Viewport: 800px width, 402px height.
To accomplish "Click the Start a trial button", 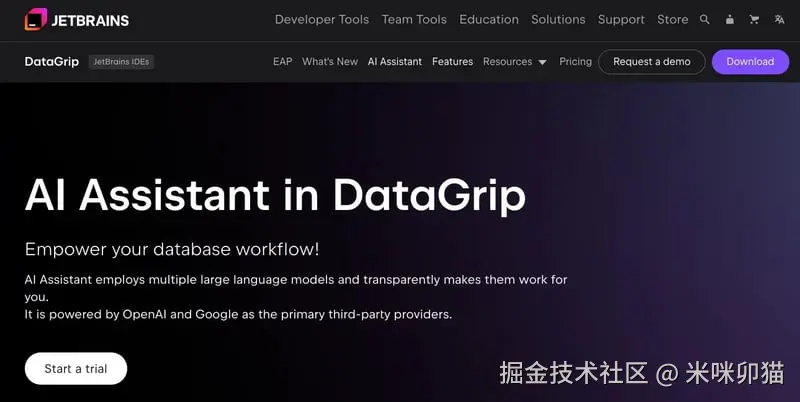I will coord(76,369).
